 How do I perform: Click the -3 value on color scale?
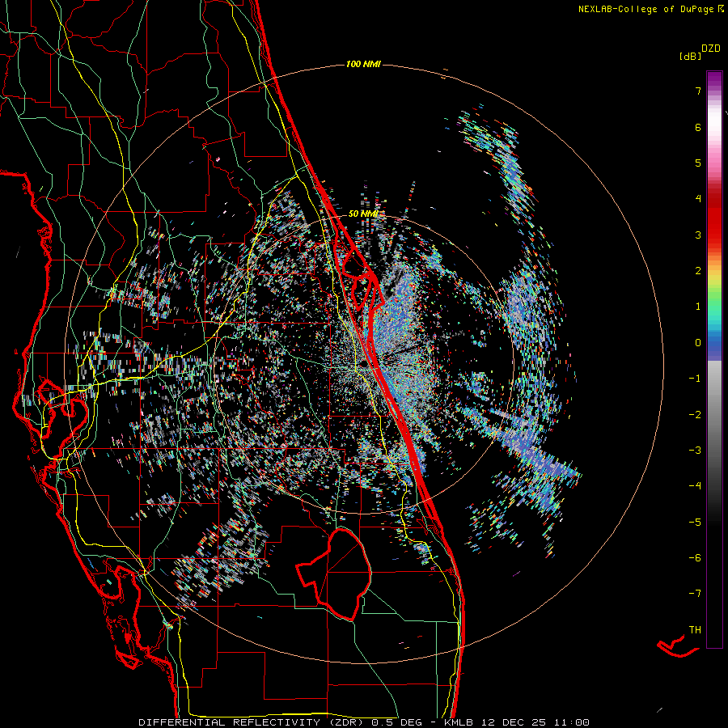(695, 451)
